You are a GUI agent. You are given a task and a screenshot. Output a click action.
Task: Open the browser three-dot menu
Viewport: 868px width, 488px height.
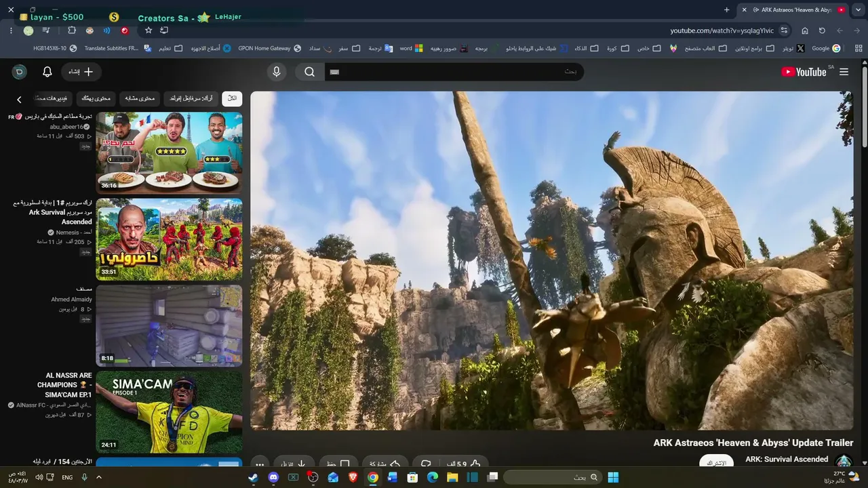[12, 30]
